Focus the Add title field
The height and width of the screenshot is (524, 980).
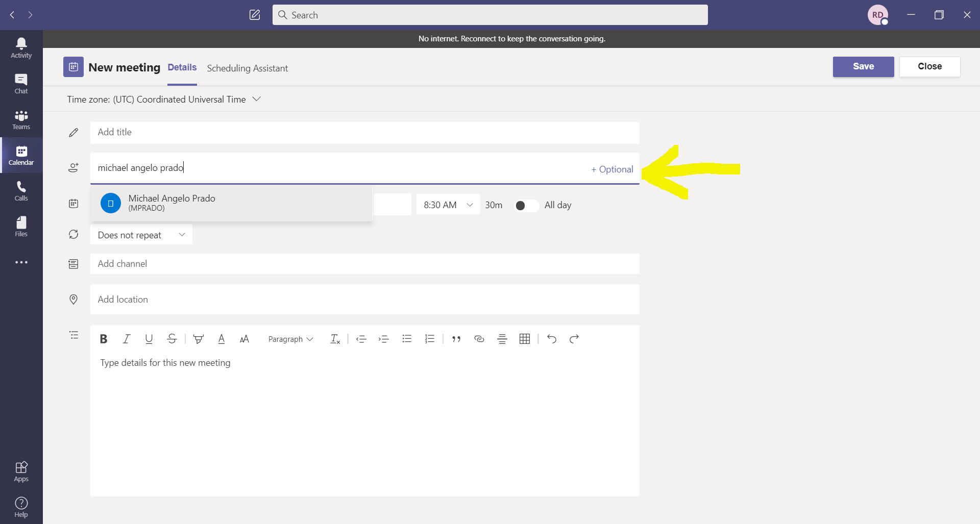tap(364, 132)
